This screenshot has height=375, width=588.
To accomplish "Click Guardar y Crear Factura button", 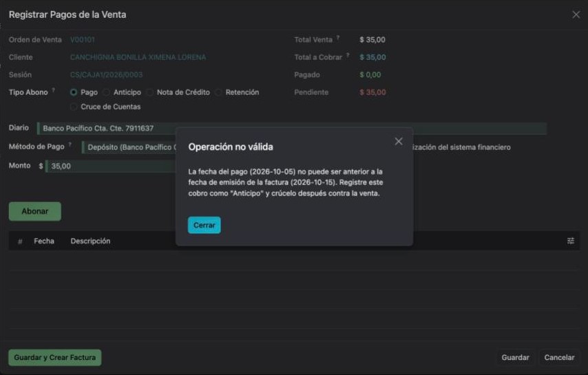I will pos(55,358).
